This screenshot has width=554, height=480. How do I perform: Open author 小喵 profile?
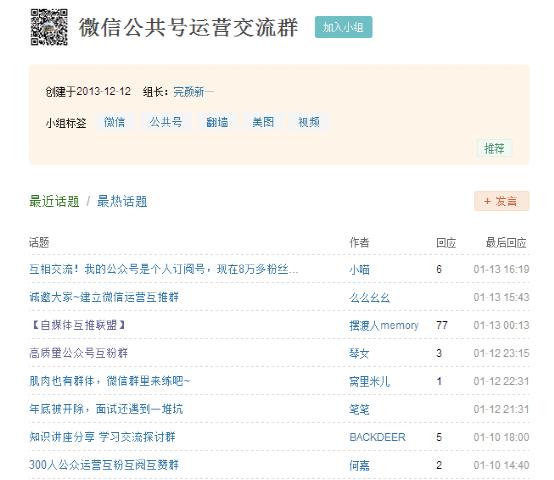(359, 270)
